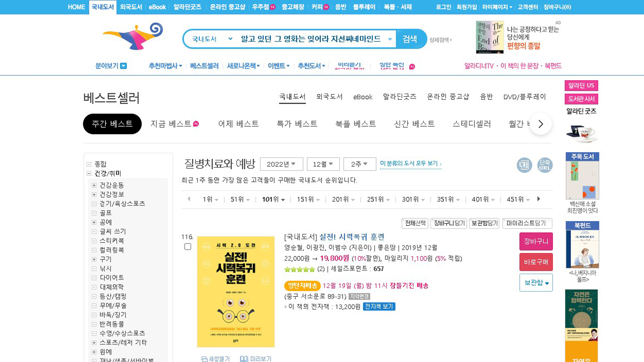
Task: Click the previous rank range arrow
Action: click(x=189, y=199)
